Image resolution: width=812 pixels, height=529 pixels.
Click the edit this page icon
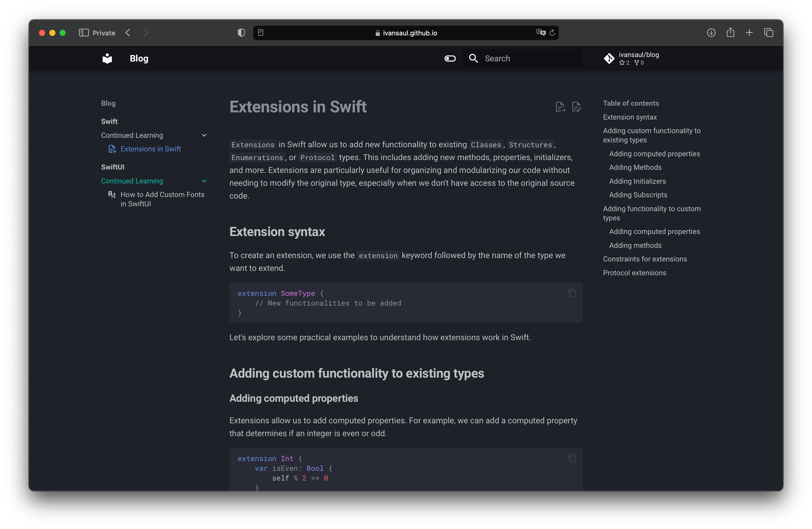[x=576, y=107]
